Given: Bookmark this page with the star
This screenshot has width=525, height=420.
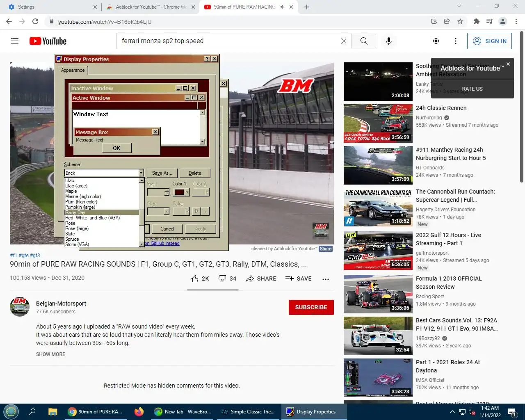Looking at the screenshot, I should (460, 21).
